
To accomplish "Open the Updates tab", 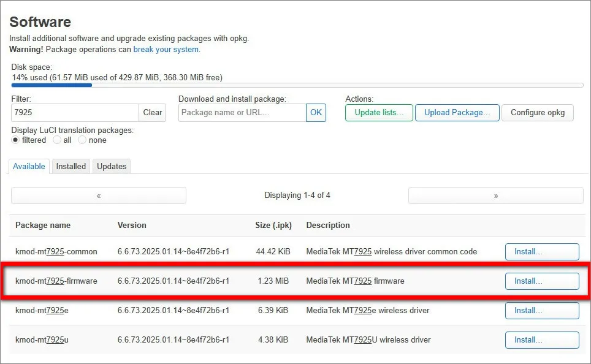I will point(112,166).
